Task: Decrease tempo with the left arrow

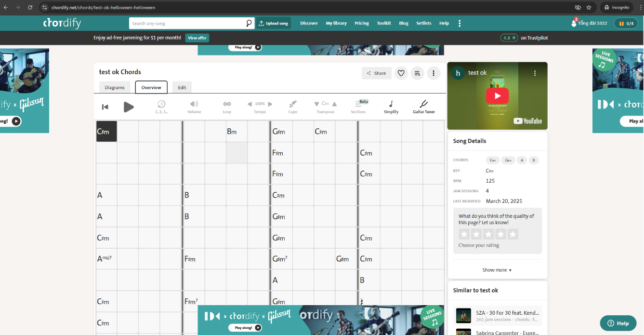Action: tap(250, 104)
